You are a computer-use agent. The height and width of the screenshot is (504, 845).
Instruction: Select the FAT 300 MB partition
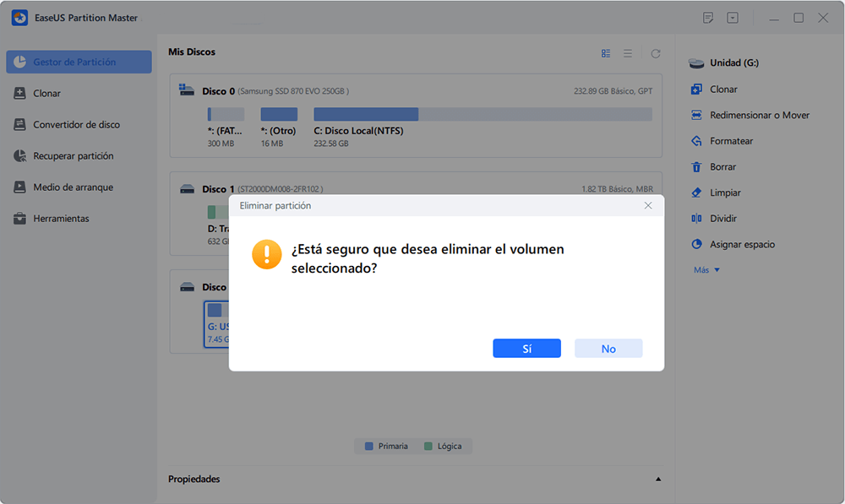click(x=226, y=127)
